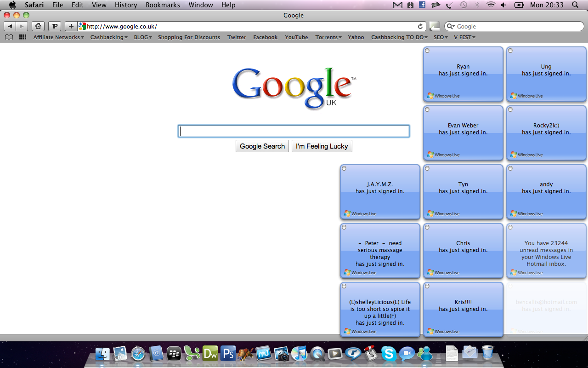Launch QuickTime Player from the dock
Viewport: 588px width, 368px height.
[317, 353]
